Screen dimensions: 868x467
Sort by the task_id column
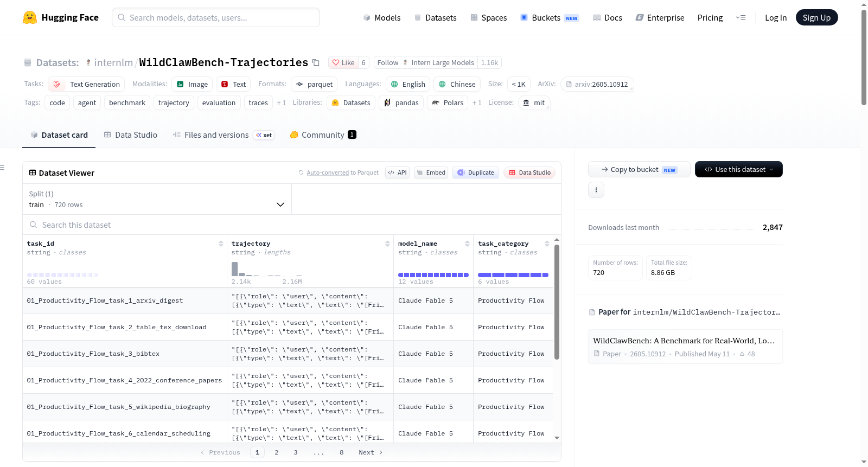pos(221,244)
